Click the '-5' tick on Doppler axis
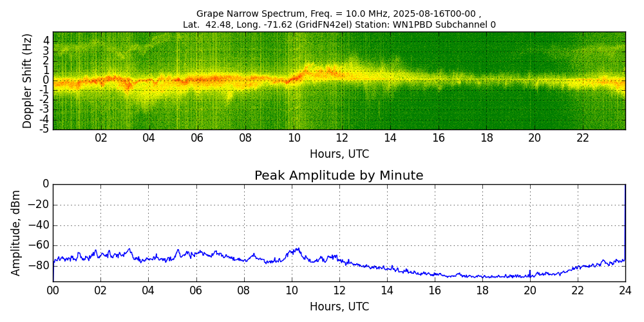This screenshot has width=644, height=322. click(x=45, y=129)
